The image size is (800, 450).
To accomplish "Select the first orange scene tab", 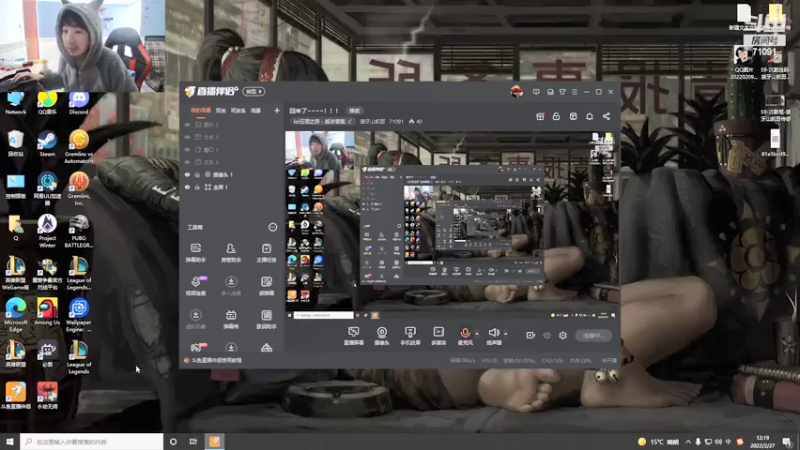I will pyautogui.click(x=201, y=110).
